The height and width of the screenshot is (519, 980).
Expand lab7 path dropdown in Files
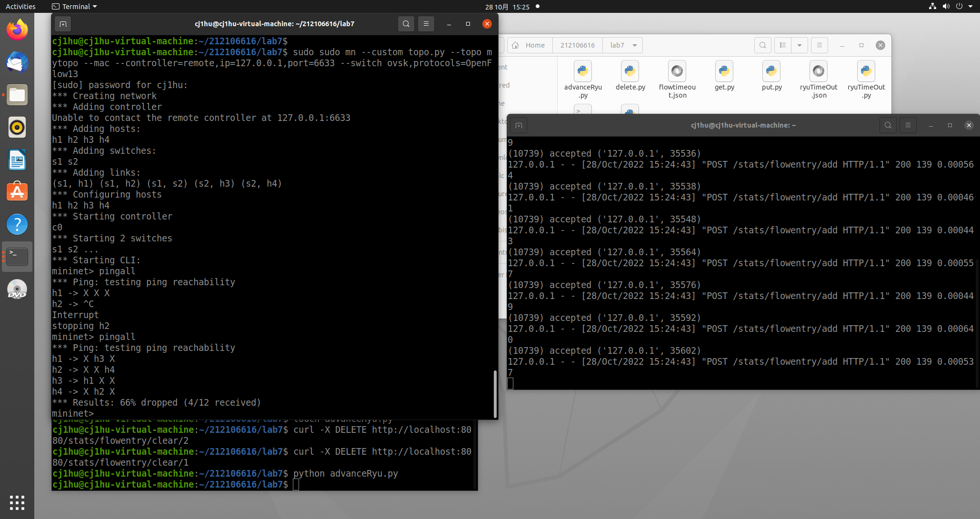635,45
